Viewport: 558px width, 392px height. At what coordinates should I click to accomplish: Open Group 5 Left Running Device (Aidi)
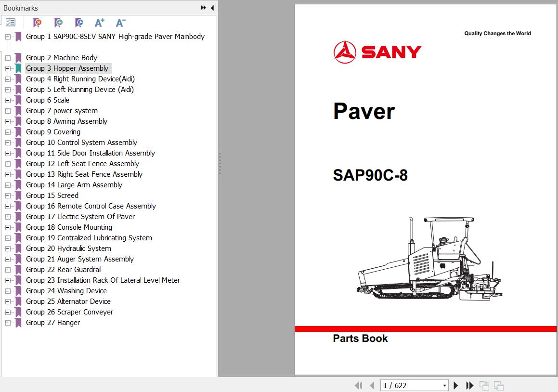click(x=80, y=90)
